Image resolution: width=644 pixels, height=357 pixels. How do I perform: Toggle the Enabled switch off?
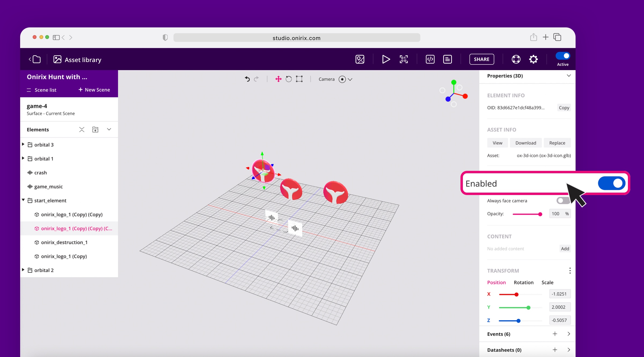[x=612, y=183]
